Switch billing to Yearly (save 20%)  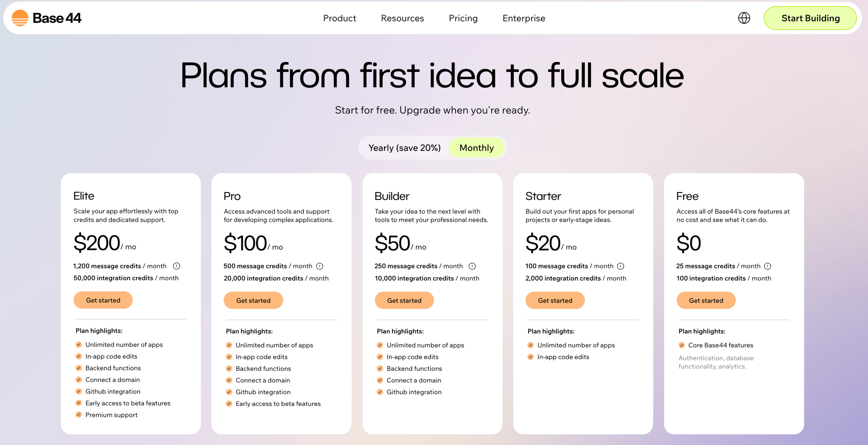(x=404, y=147)
